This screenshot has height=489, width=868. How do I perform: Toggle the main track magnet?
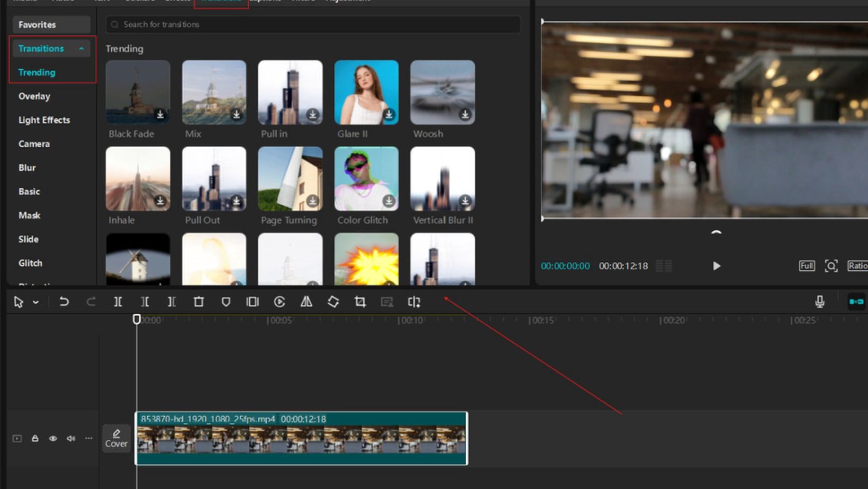[856, 302]
